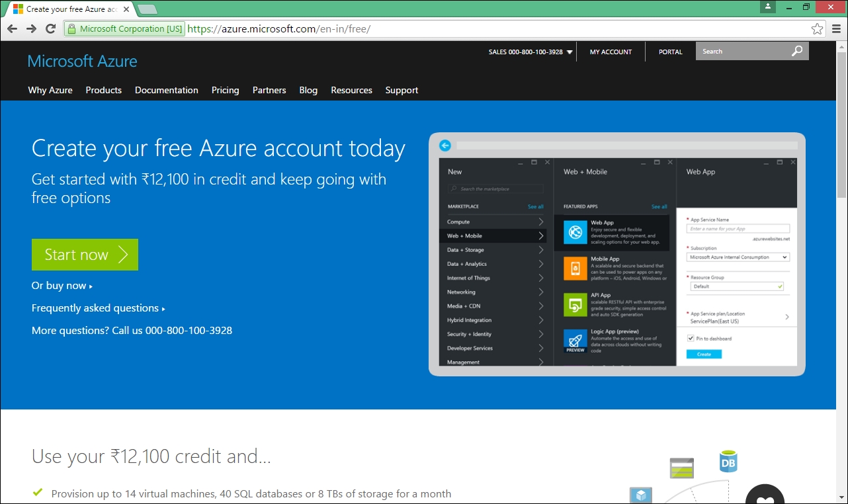Open the Sales phone number dropdown
848x504 pixels.
tap(530, 52)
